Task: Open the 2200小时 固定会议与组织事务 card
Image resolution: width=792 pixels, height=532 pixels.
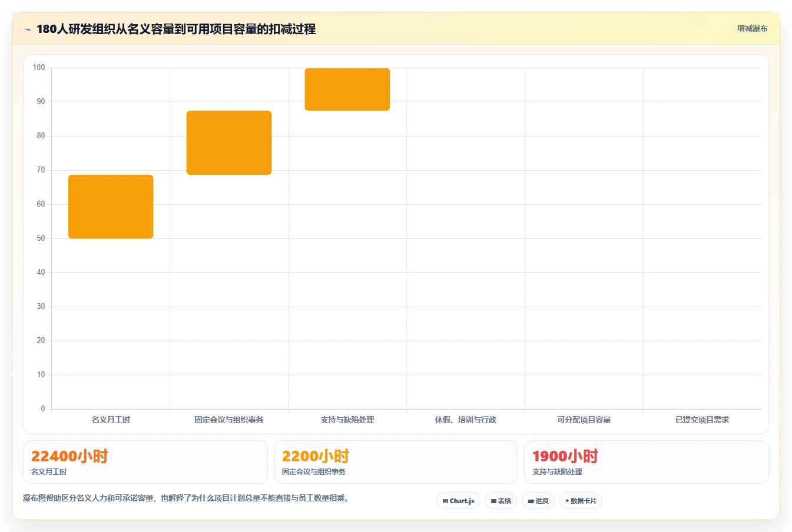Action: [x=396, y=462]
